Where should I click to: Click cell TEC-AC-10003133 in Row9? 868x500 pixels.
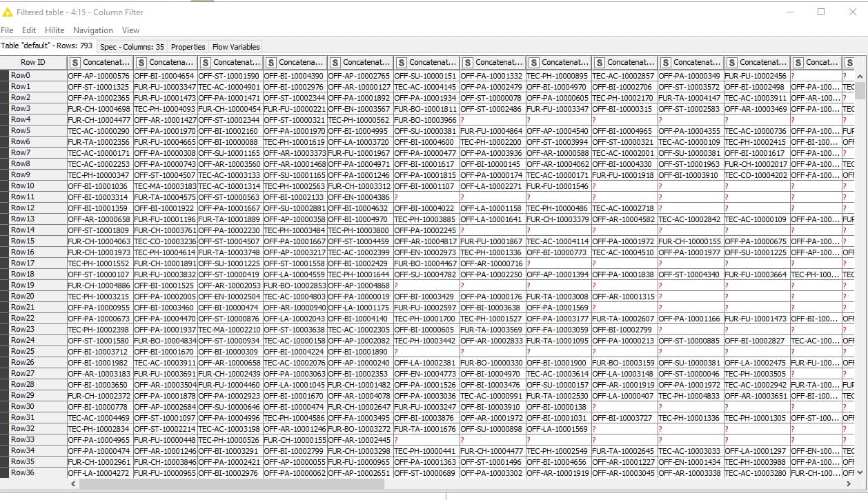coord(230,175)
